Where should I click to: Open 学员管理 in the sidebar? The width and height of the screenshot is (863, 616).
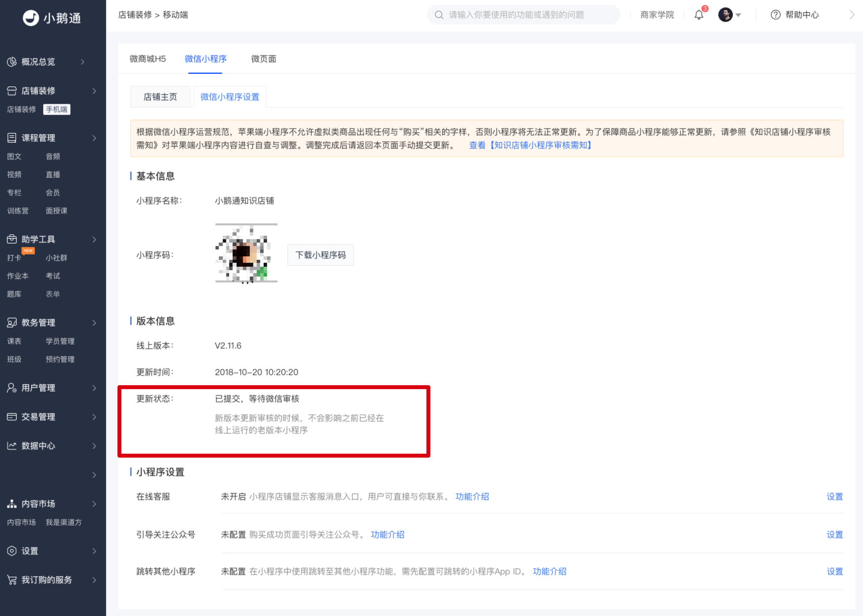pos(60,341)
